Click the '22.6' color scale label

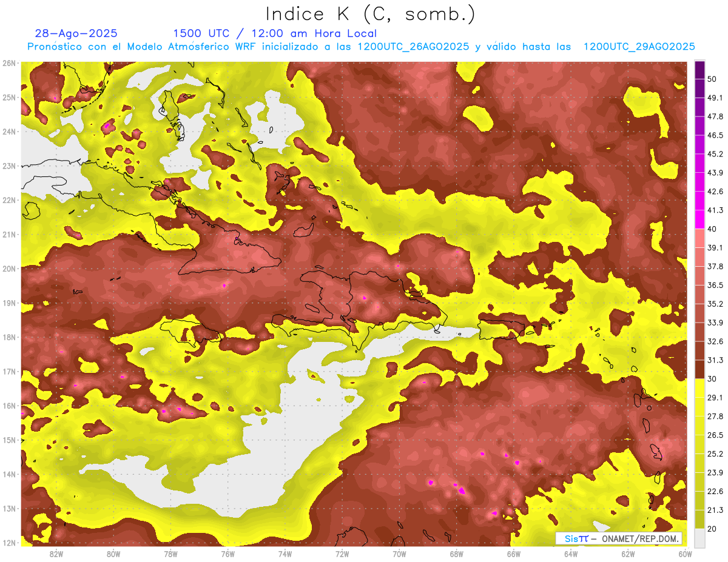[715, 492]
